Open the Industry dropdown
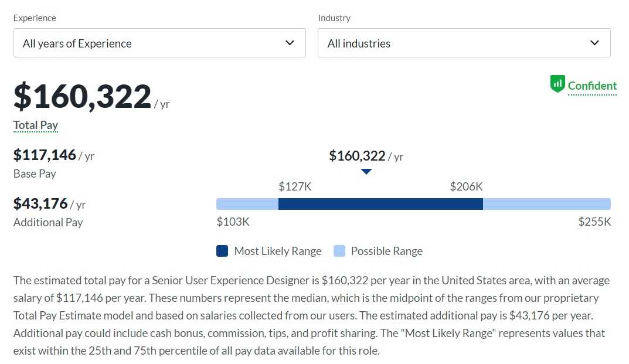Image resolution: width=629 pixels, height=364 pixels. (x=464, y=43)
